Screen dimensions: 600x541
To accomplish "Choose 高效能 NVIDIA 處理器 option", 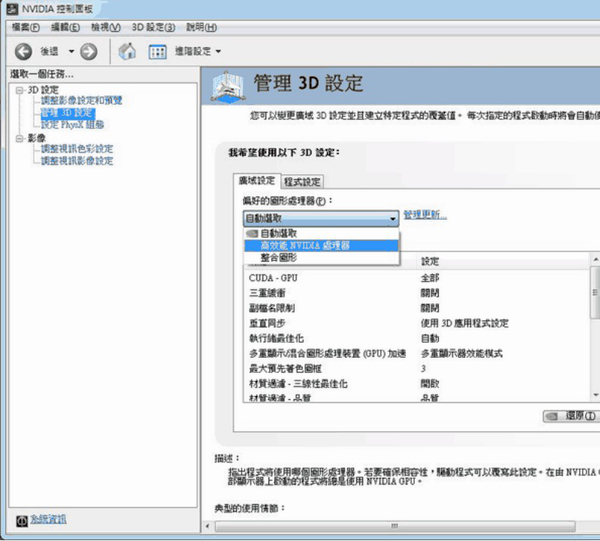I will pos(321,246).
